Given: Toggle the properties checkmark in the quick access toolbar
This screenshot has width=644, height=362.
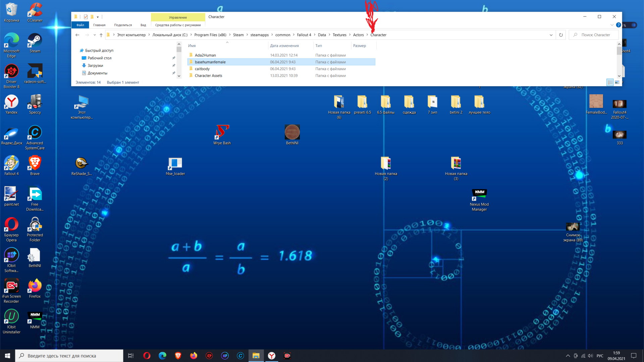Looking at the screenshot, I should click(86, 17).
